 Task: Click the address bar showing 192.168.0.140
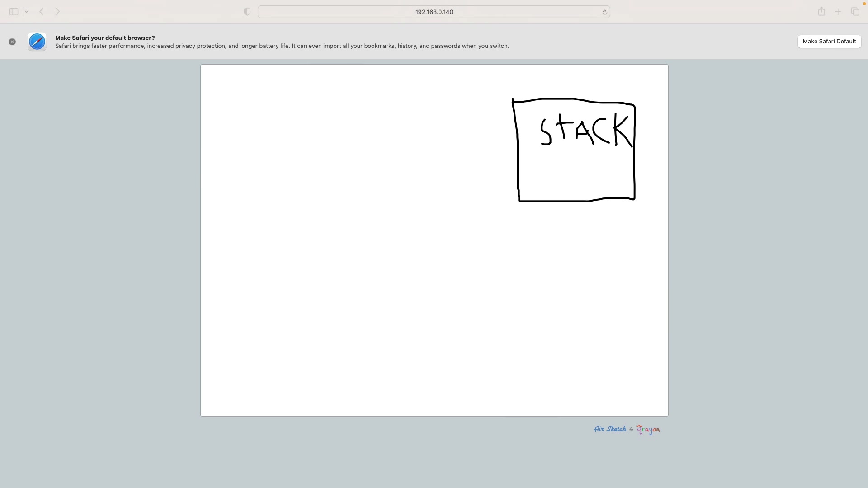click(434, 12)
